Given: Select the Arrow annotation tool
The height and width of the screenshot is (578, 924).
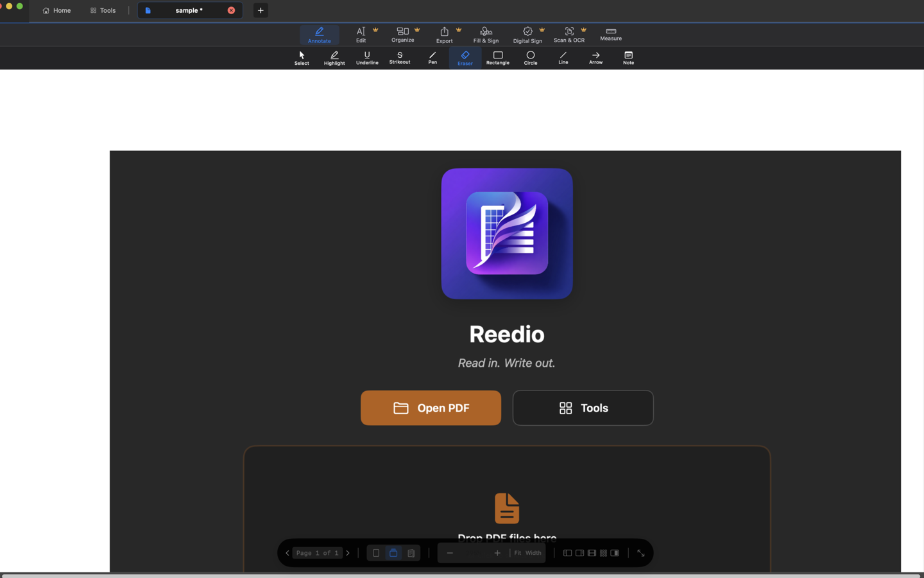Looking at the screenshot, I should tap(595, 58).
